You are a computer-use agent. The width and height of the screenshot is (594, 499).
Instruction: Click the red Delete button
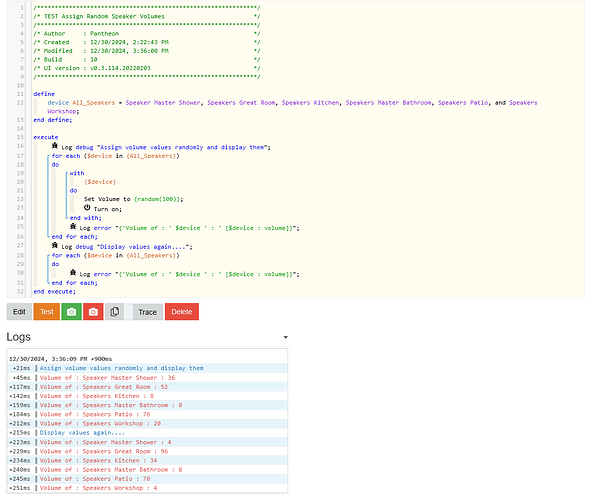[182, 312]
